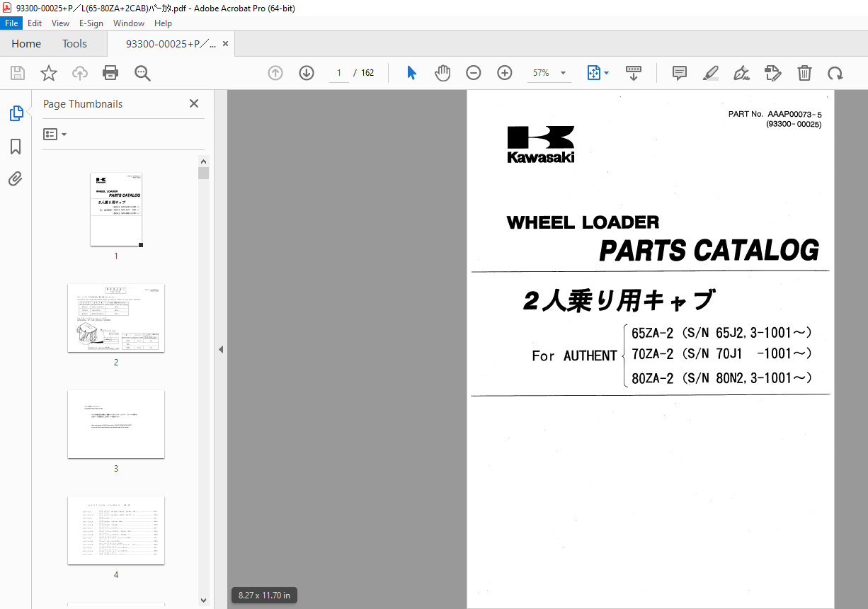Open the thumbnails options menu

pos(55,134)
